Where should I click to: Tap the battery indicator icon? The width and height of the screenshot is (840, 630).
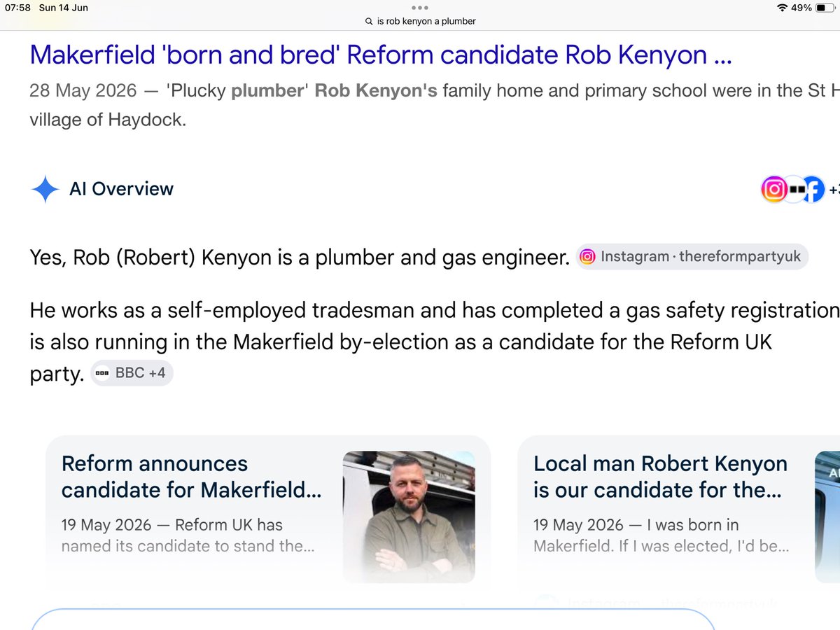pyautogui.click(x=825, y=8)
